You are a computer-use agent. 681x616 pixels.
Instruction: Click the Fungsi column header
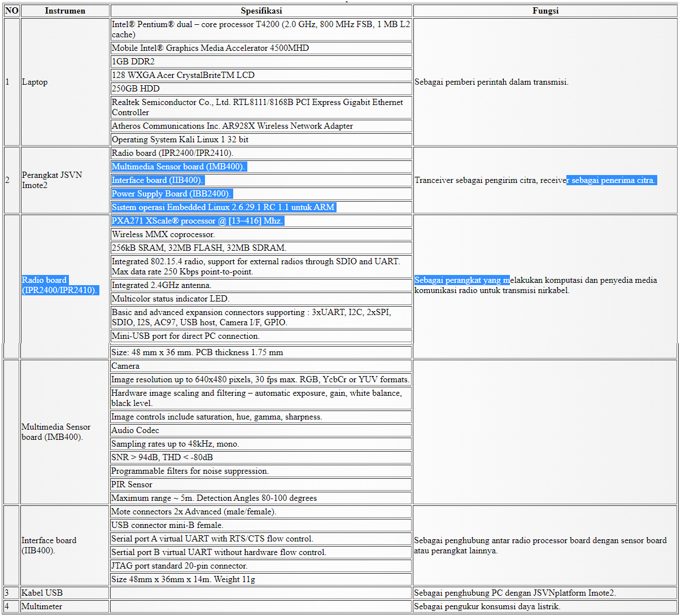(x=545, y=11)
